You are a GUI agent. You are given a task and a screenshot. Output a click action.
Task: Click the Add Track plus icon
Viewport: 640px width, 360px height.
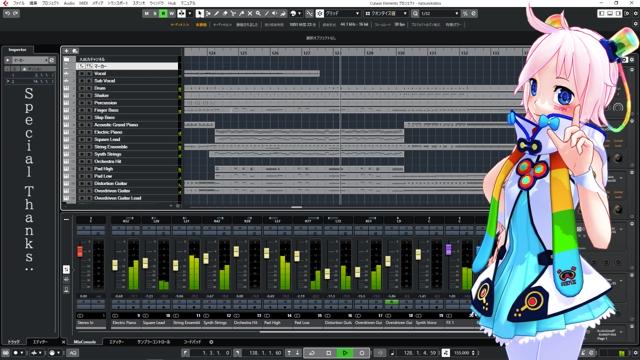coord(67,51)
